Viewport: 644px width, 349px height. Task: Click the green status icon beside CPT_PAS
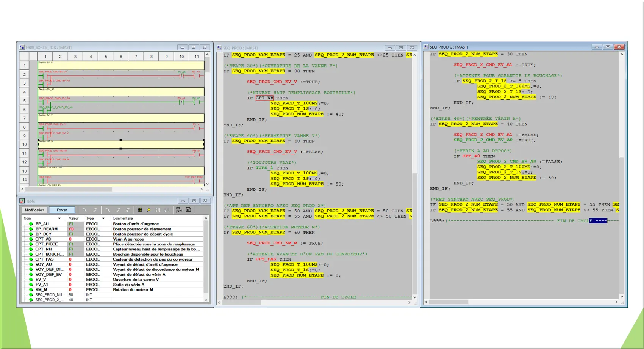31,259
